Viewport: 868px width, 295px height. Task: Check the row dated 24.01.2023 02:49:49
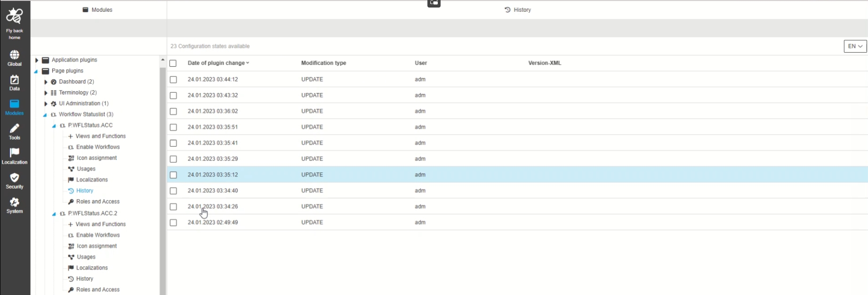[x=173, y=223]
